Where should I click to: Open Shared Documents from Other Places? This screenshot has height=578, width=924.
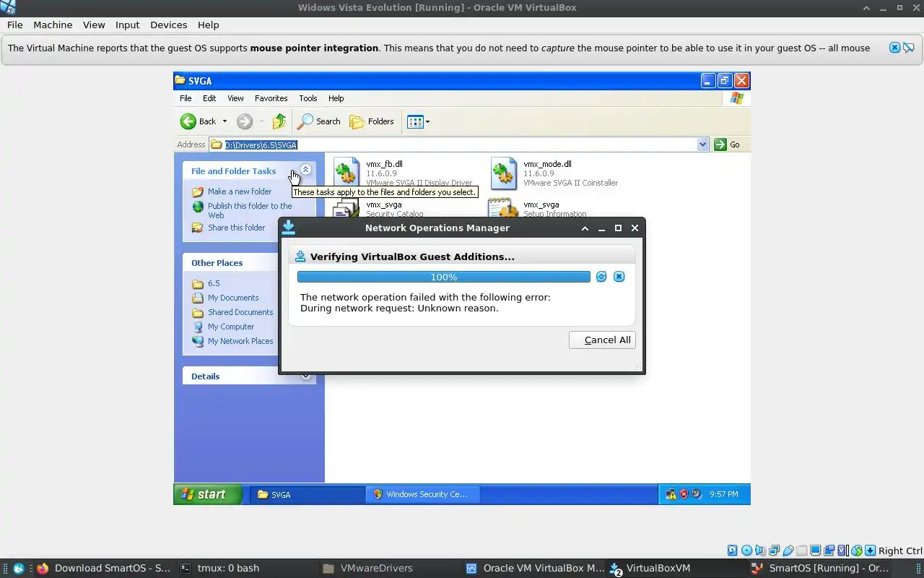click(x=240, y=312)
